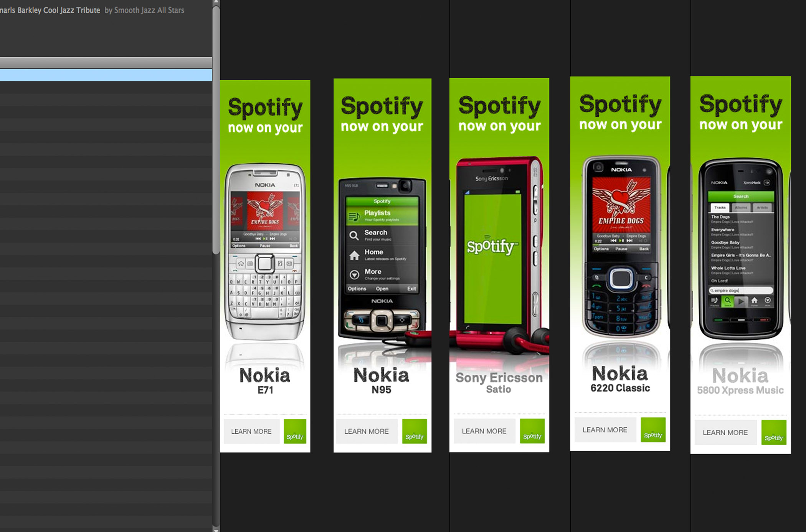Click the 'Nokia N95' model caption
Image resolution: width=806 pixels, height=532 pixels.
click(381, 381)
